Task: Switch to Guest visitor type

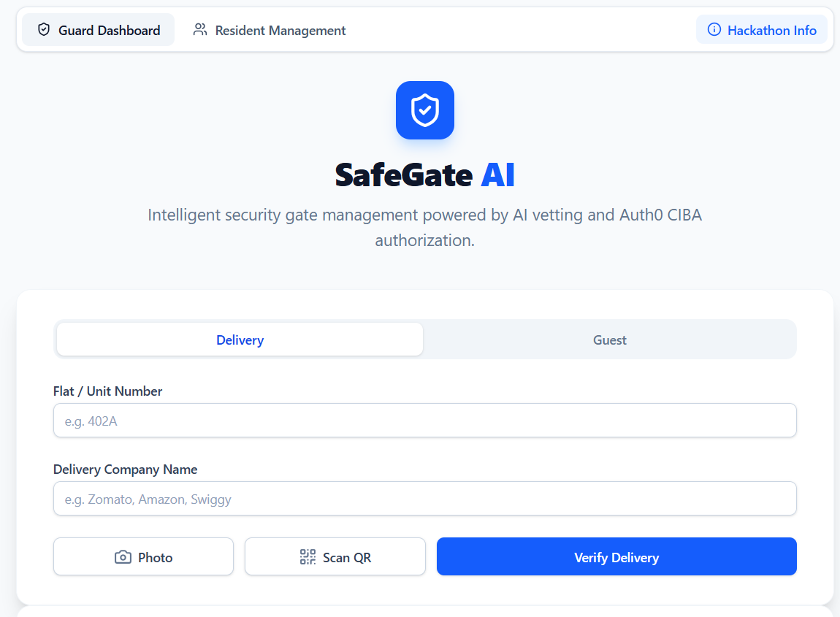Action: coord(610,340)
